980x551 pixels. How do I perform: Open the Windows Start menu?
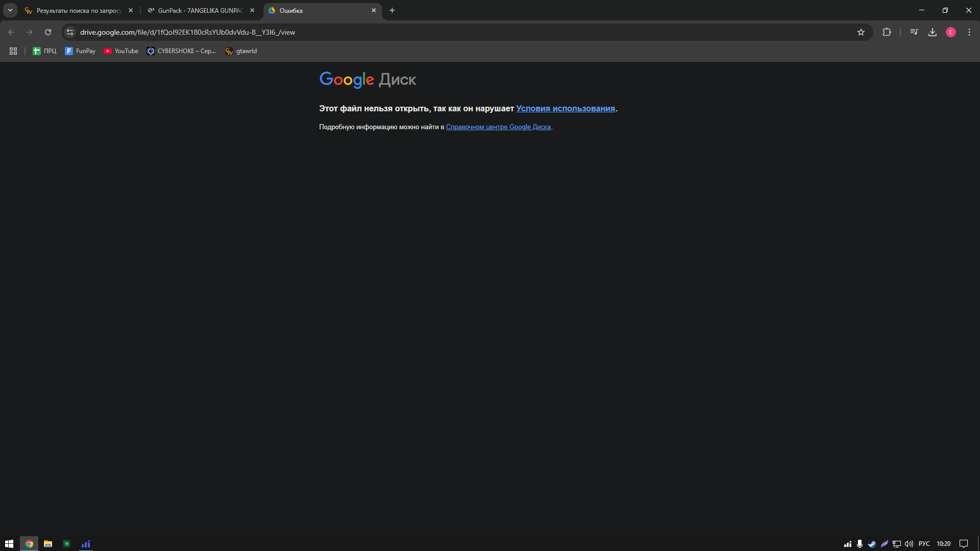(9, 544)
